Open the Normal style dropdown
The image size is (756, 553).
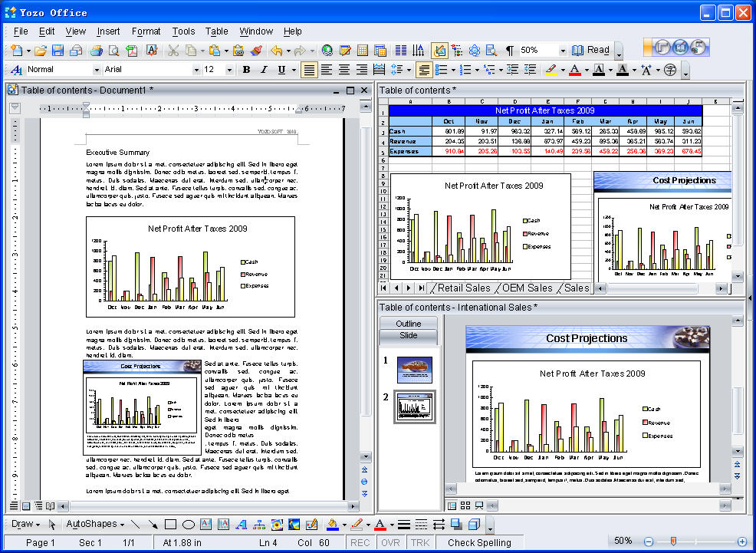pos(97,70)
